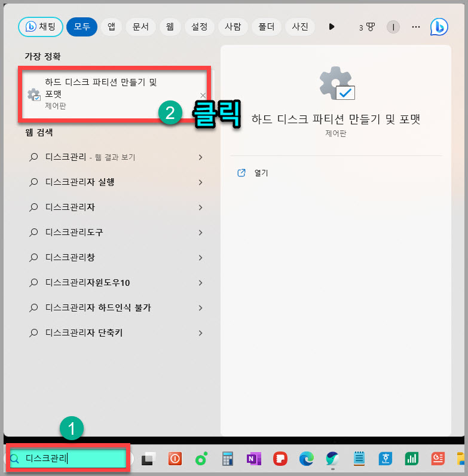Viewport: 468px width, 476px height.
Task: Select the 디스크관리자 suggestion
Action: pyautogui.click(x=70, y=208)
